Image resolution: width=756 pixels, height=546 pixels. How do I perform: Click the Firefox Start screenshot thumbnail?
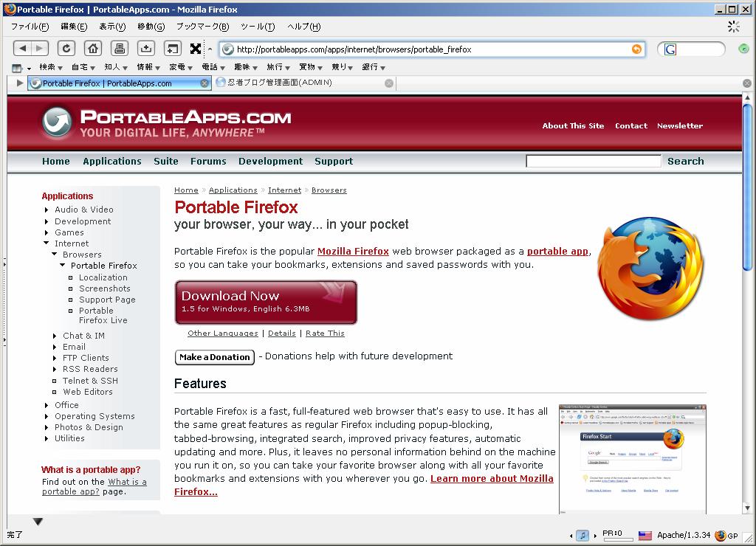pos(633,459)
